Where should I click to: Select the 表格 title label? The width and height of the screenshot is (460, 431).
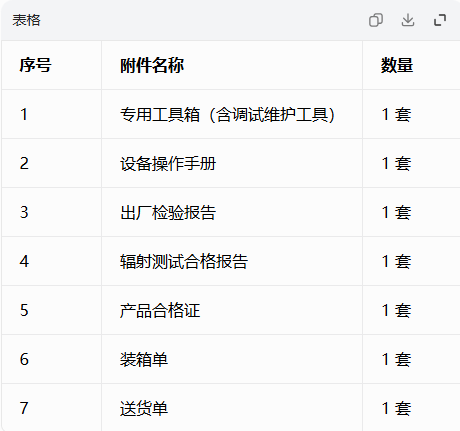(x=26, y=20)
